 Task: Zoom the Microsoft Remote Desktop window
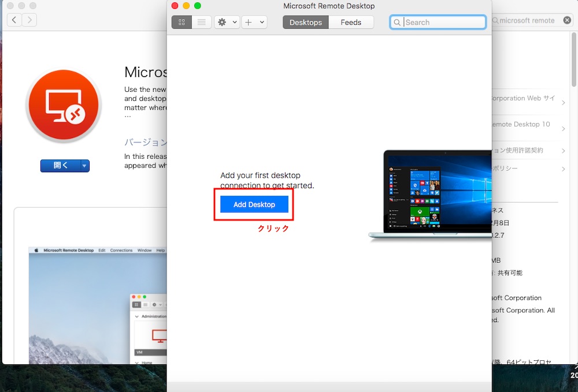click(x=198, y=6)
